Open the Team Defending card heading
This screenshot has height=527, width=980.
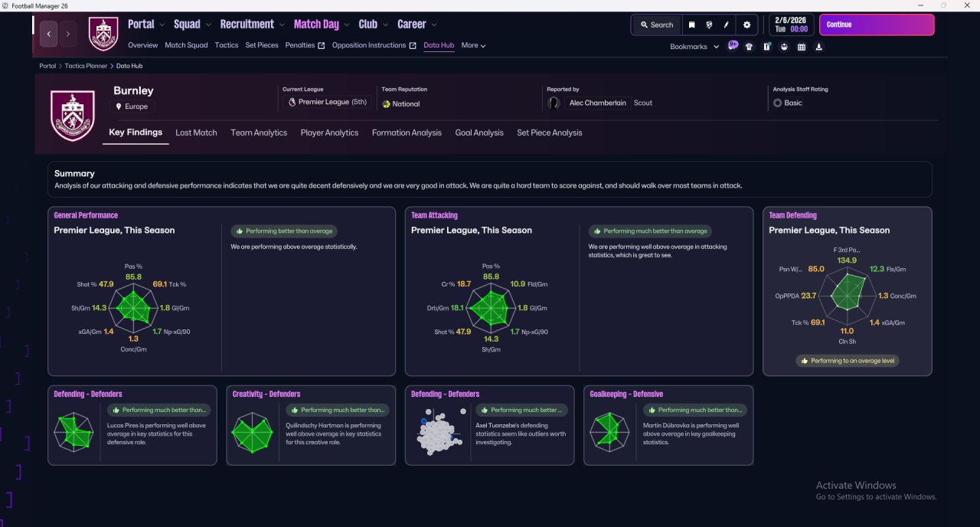(792, 215)
